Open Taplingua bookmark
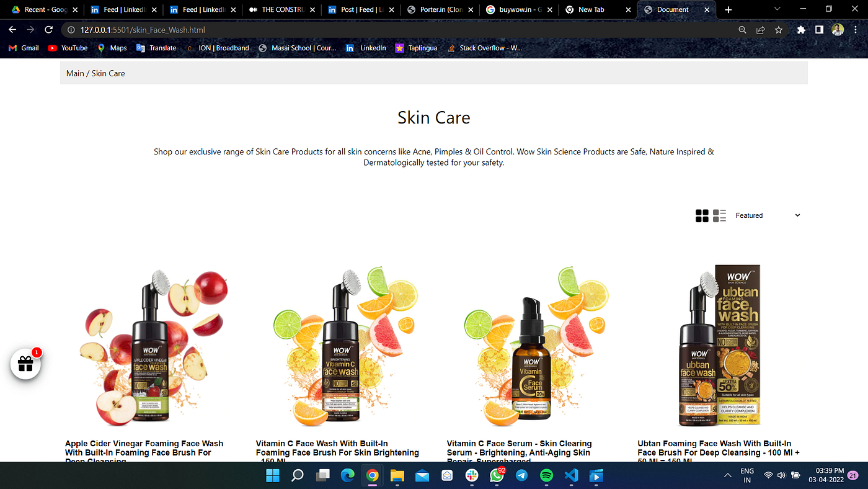868x489 pixels. (x=417, y=48)
